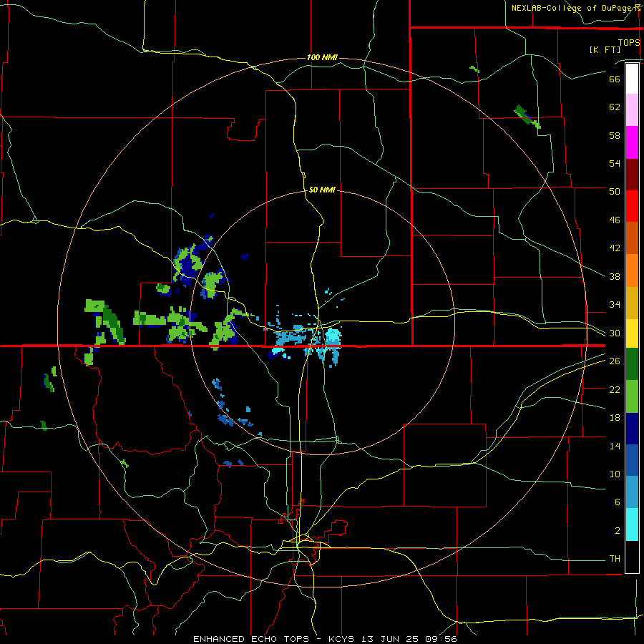Pick the magenta legend swatch above 54
Image resolution: width=644 pixels, height=644 pixels.
click(x=632, y=142)
